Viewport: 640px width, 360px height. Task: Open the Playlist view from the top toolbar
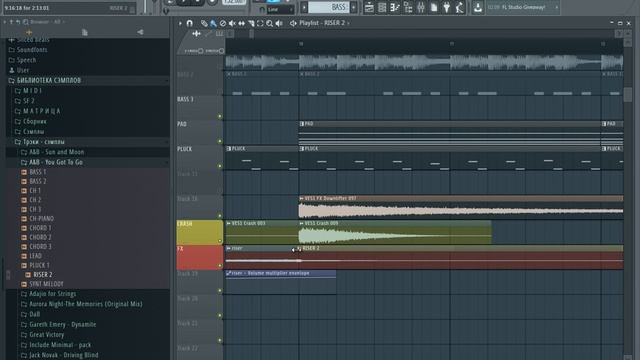[x=369, y=7]
